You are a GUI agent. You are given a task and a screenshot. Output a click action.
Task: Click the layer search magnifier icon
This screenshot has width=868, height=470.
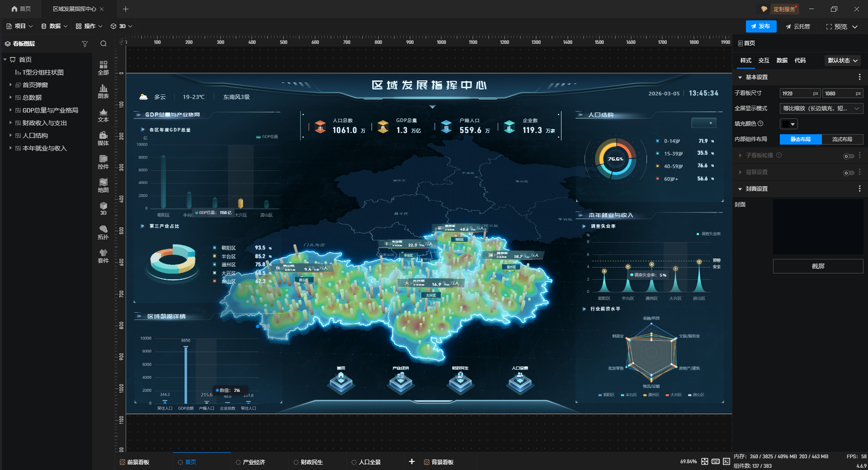pyautogui.click(x=104, y=44)
